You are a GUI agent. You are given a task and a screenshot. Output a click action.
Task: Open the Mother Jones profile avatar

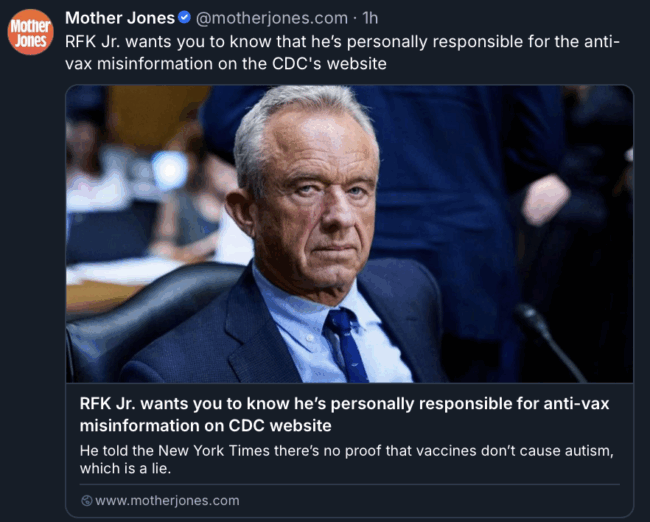tap(30, 31)
